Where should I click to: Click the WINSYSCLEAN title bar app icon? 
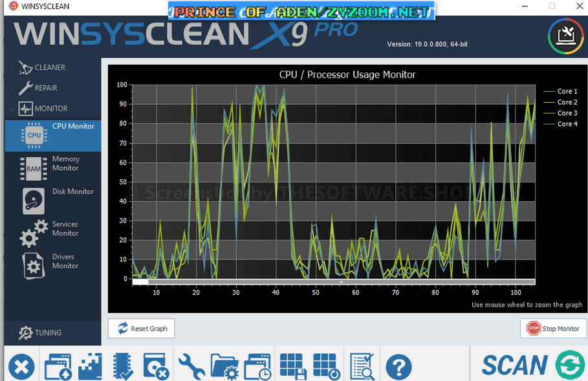pos(14,6)
